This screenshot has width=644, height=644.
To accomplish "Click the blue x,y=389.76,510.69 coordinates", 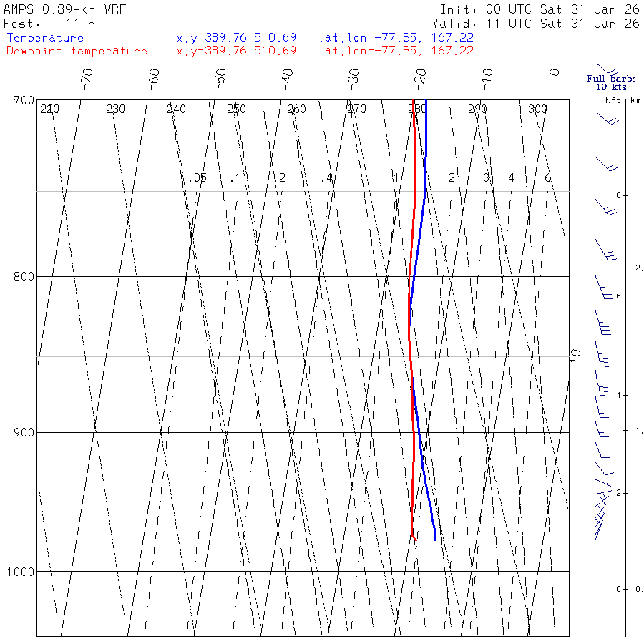I will point(237,38).
